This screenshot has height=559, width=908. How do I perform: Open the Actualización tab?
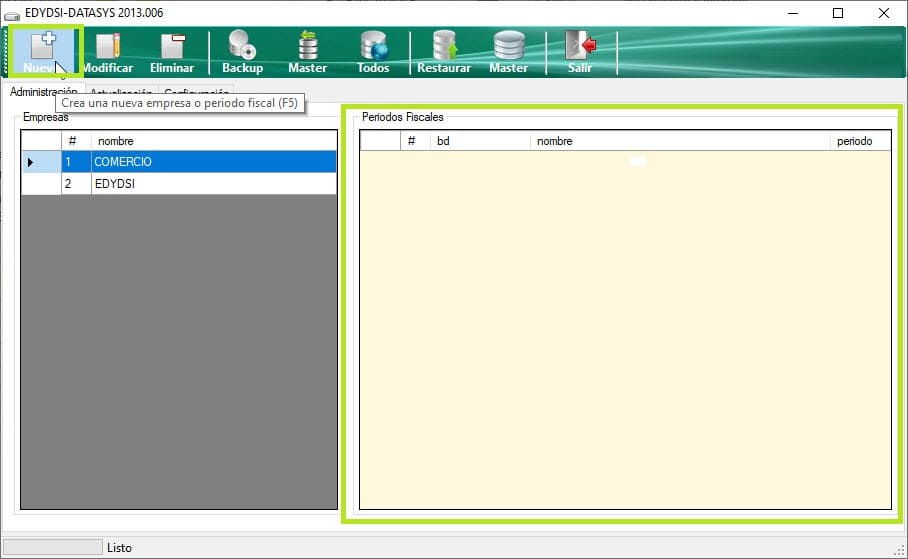pos(121,93)
